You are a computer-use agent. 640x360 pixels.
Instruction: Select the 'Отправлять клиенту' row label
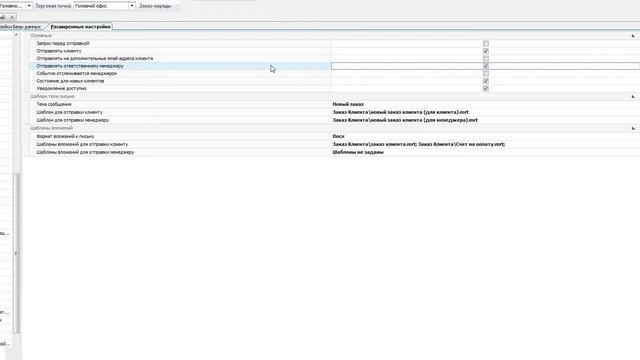(x=59, y=51)
